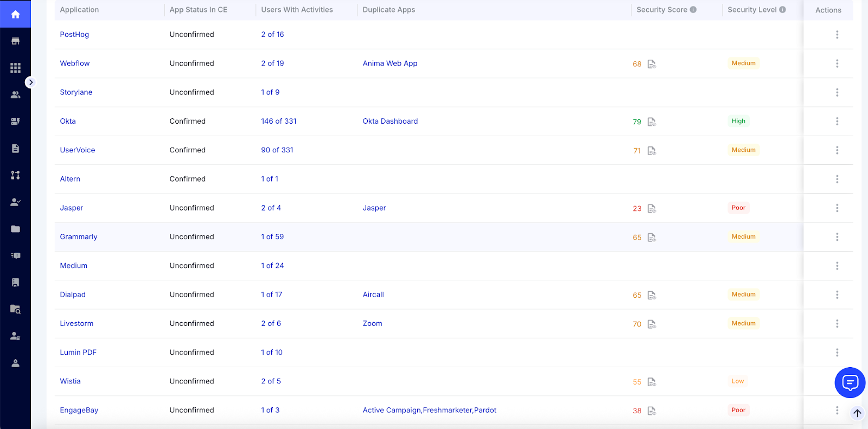The width and height of the screenshot is (868, 429).
Task: Open the user checkmark icon in sidebar
Action: [x=15, y=202]
